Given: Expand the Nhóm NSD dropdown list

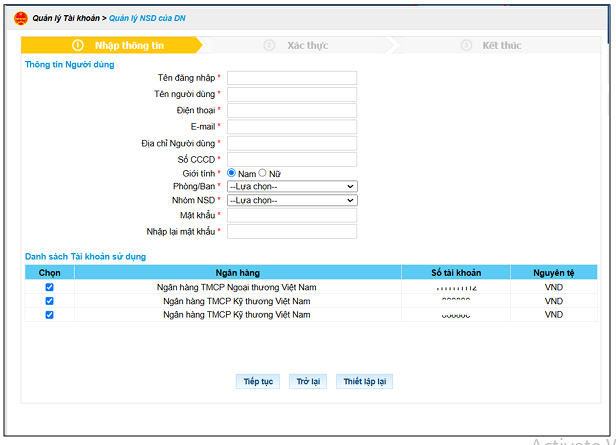Looking at the screenshot, I should point(292,200).
